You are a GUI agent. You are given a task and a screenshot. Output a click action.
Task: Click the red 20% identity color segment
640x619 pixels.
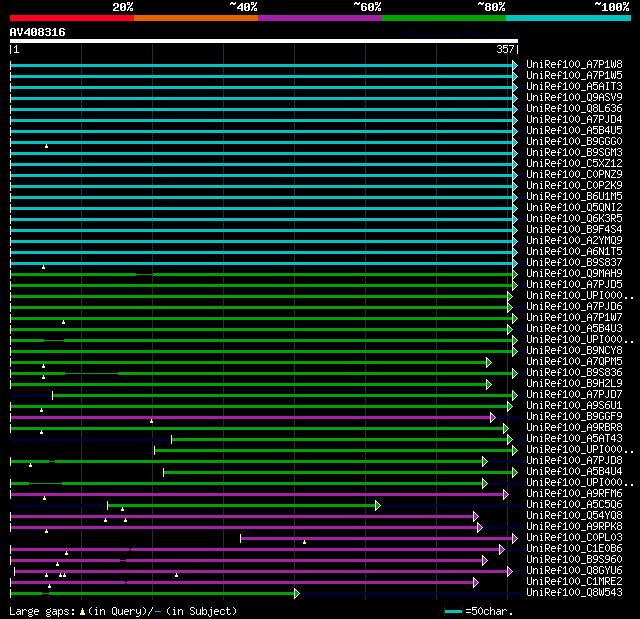72,18
